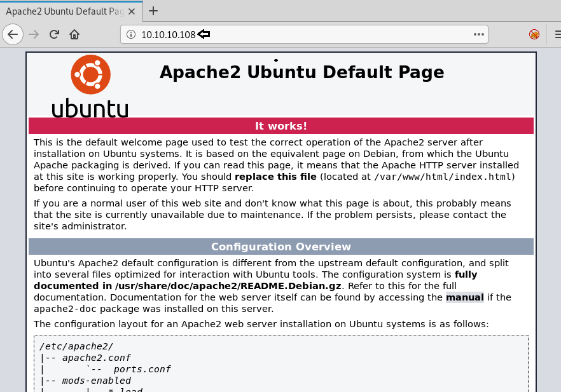Open page actions three-dot menu

[479, 34]
